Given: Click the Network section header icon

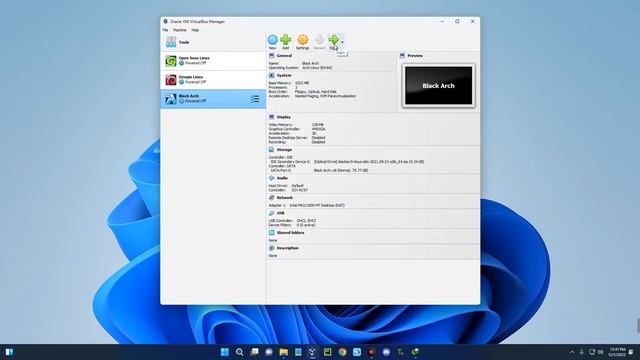Looking at the screenshot, I should coord(271,198).
